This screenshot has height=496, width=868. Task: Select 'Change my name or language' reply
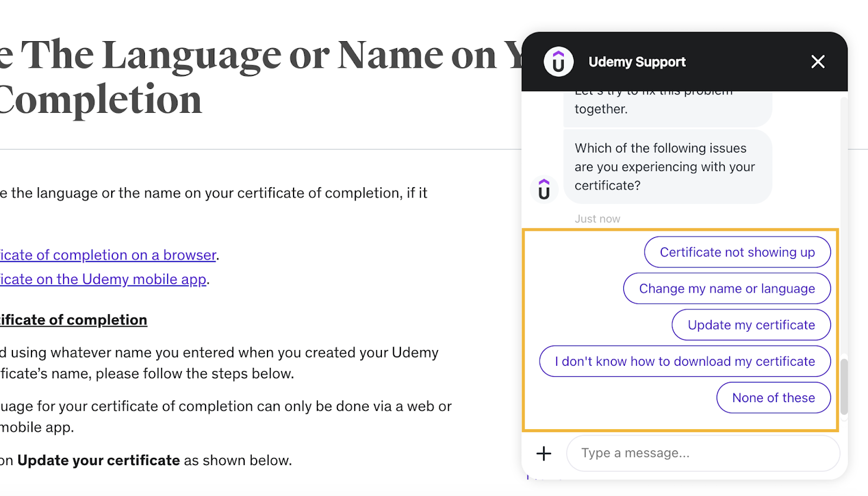pos(727,289)
